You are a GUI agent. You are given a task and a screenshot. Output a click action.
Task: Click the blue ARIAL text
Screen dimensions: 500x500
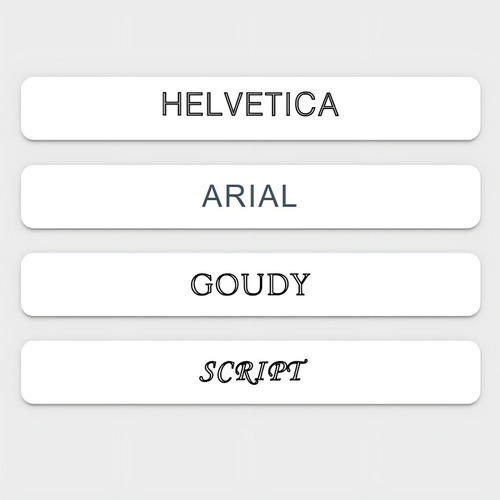249,196
